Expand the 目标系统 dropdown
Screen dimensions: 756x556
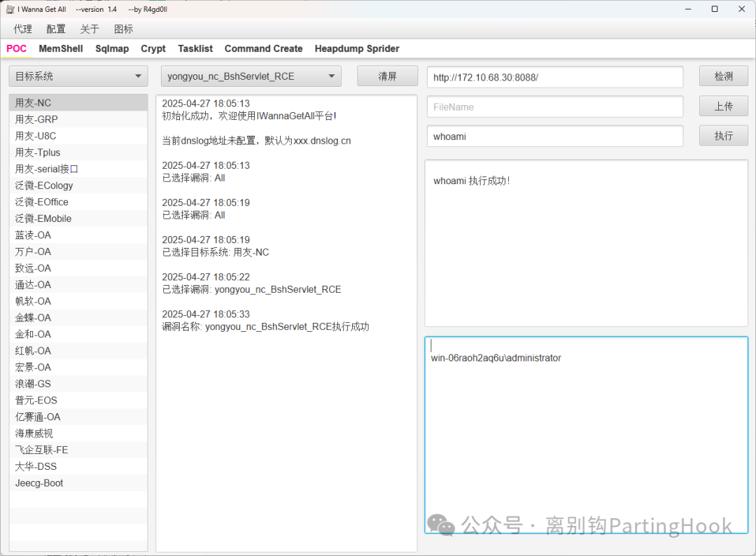78,76
